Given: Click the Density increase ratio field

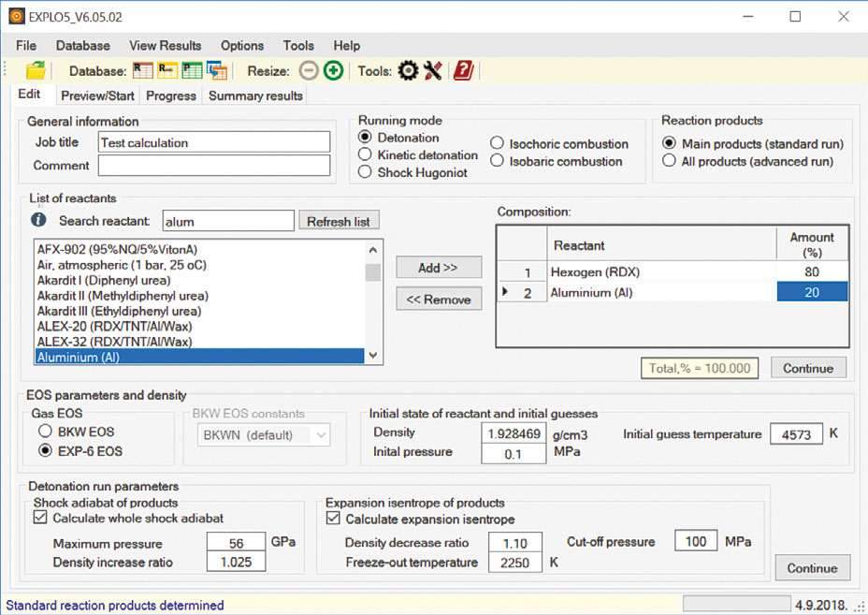Looking at the screenshot, I should pos(236,562).
